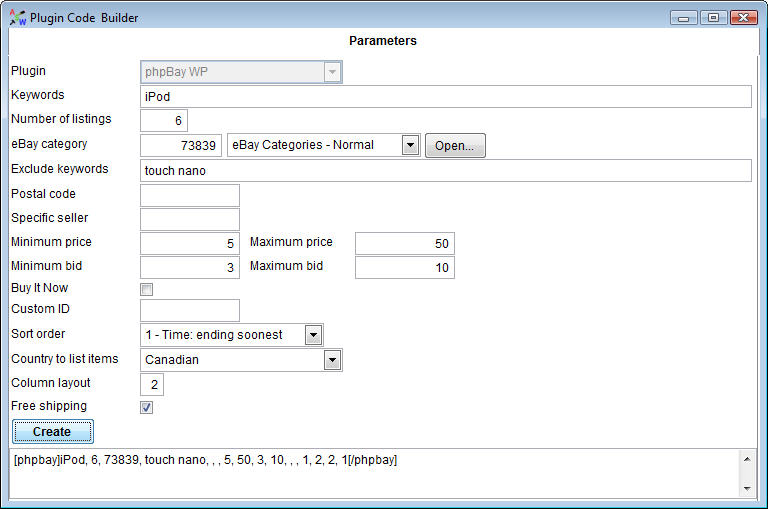Screen dimensions: 768x509
Task: Click the Postal code input field
Action: [190, 195]
